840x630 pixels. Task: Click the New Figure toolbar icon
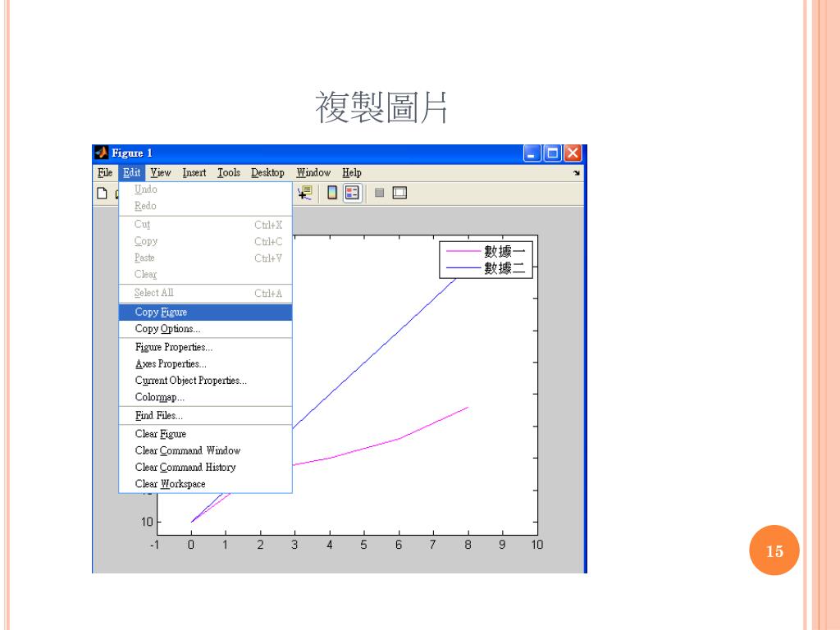(x=102, y=193)
